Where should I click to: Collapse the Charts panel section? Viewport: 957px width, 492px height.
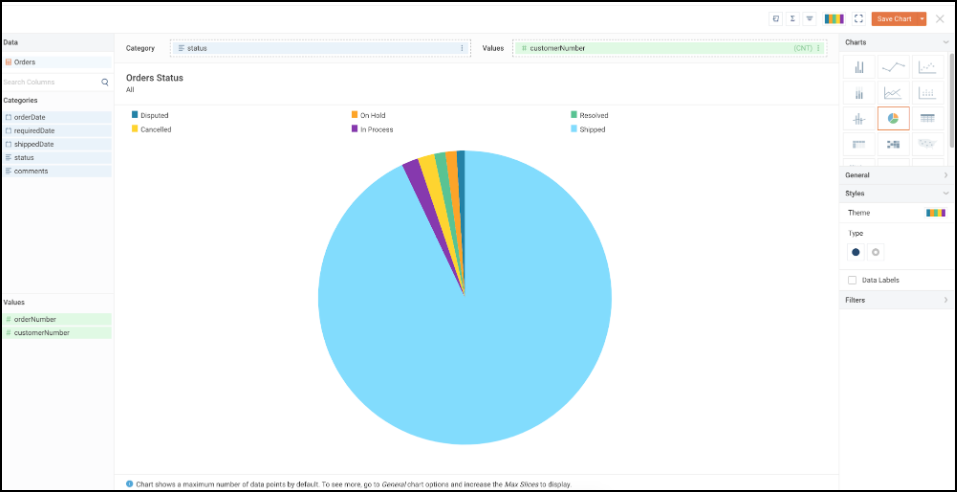(x=945, y=42)
